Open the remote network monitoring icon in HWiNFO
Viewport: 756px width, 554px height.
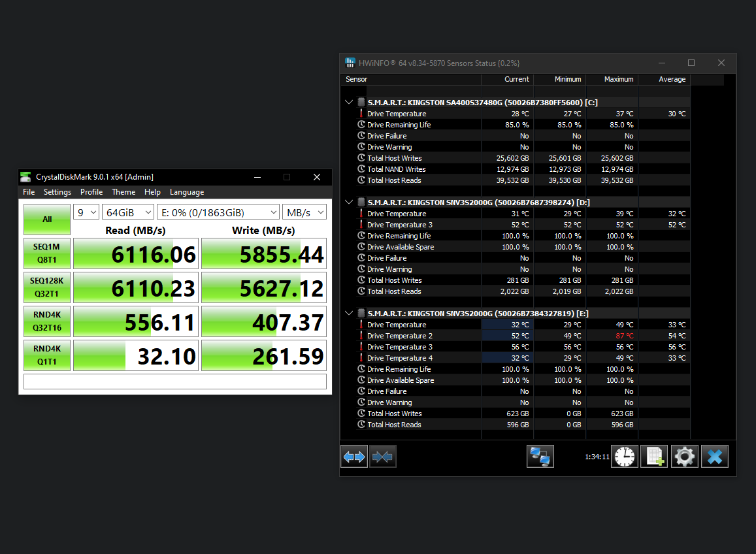click(540, 457)
